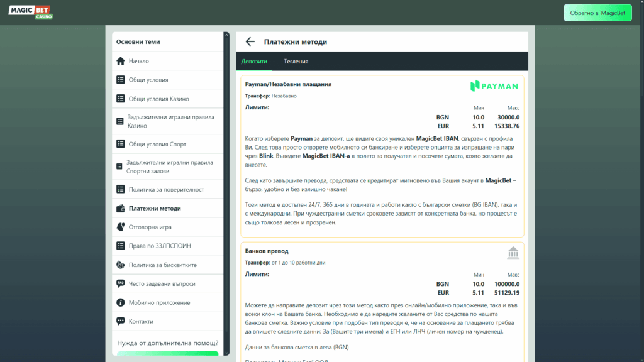Click the Отговорна игра head icon
The width and height of the screenshot is (644, 362).
pos(121,227)
